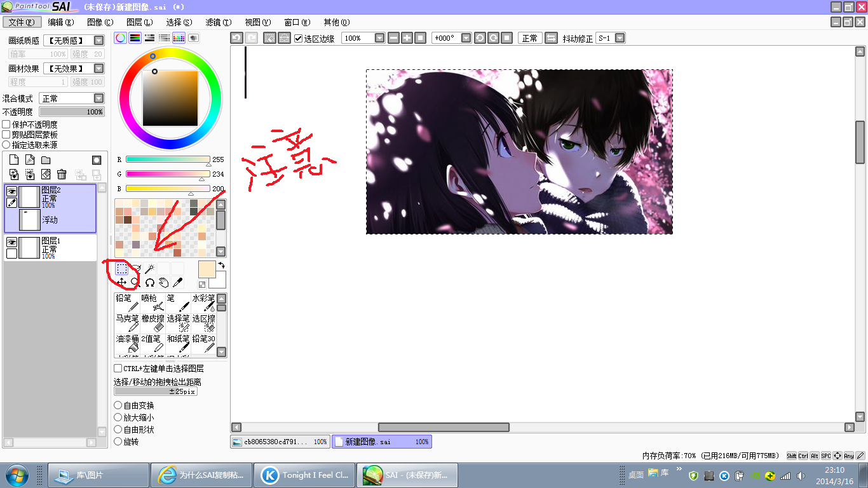The image size is (868, 488).
Task: Select the 自由变换 radio option
Action: (x=118, y=405)
